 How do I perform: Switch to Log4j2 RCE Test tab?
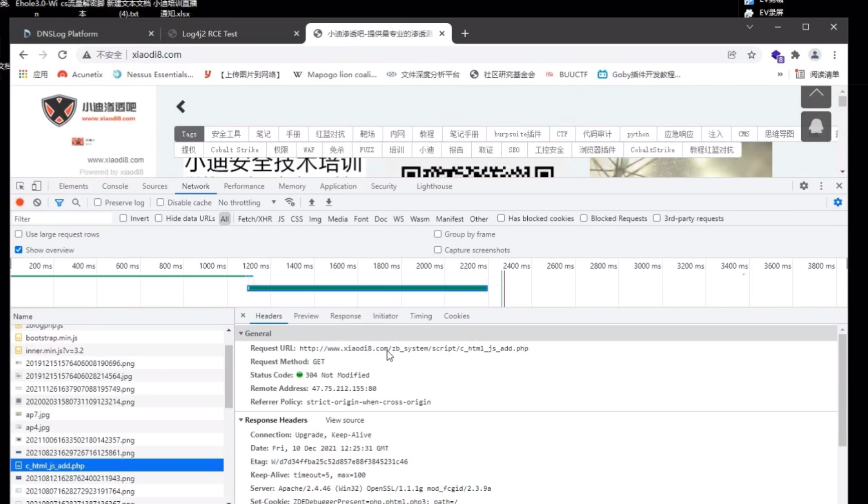(x=232, y=33)
